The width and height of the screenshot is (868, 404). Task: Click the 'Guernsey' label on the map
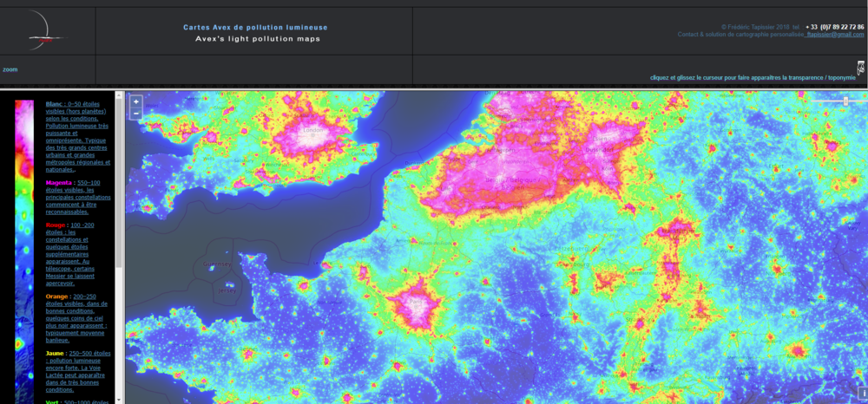click(217, 264)
